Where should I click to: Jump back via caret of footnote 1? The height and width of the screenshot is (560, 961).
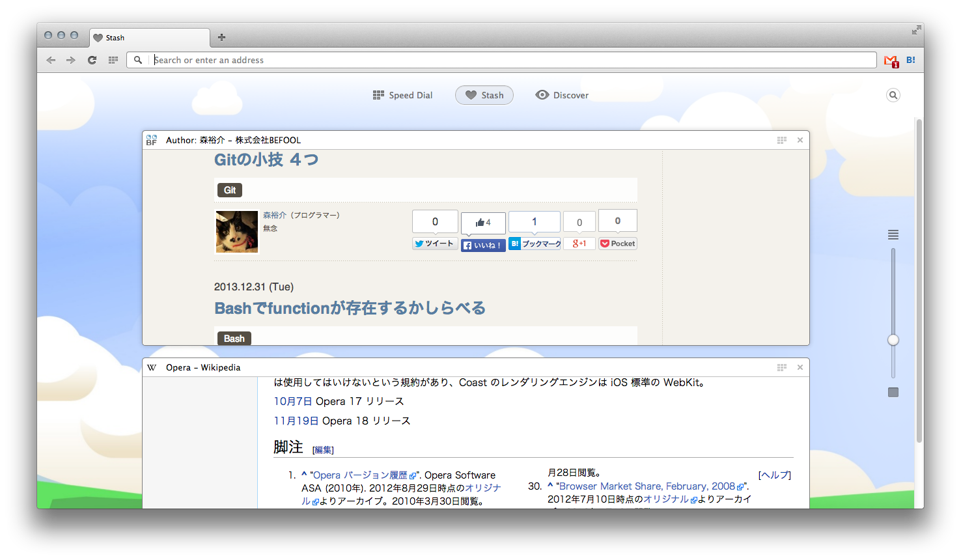pos(303,475)
